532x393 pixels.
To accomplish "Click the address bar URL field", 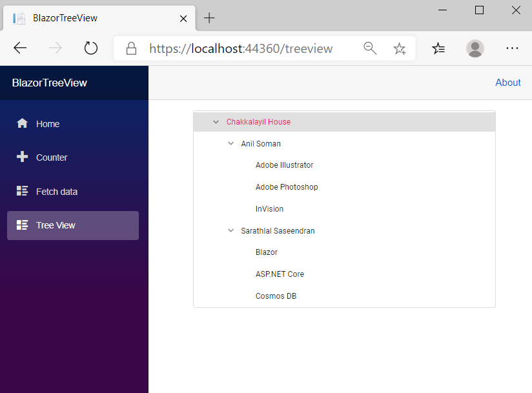I will (245, 48).
